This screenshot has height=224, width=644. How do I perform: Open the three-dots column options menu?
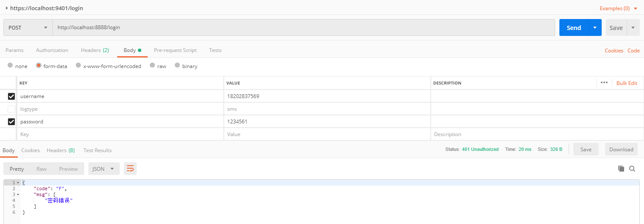[604, 83]
